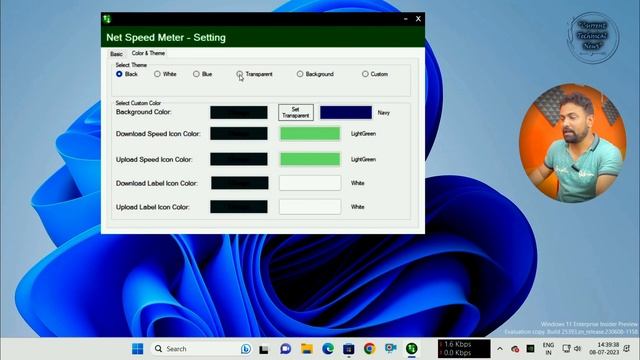
Task: Pick the Navy background color swatch
Action: coord(346,112)
